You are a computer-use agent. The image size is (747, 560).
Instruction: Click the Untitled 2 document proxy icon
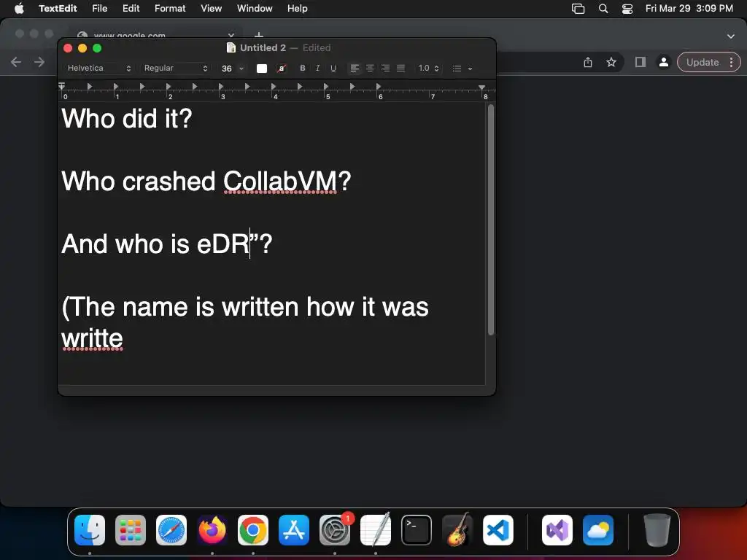231,47
